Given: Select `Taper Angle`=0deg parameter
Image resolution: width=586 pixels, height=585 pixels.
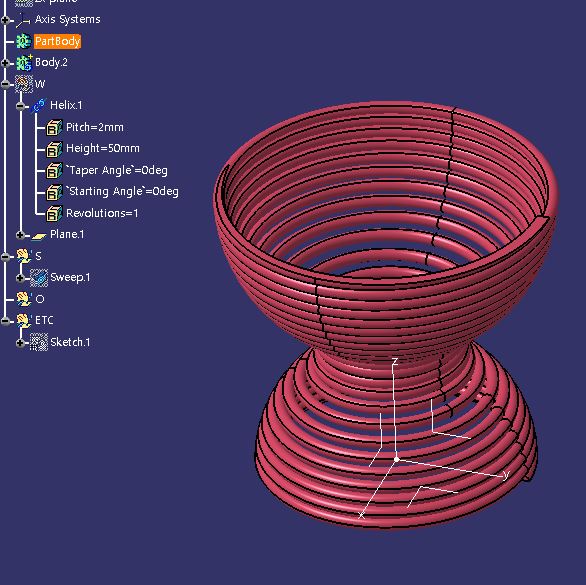Looking at the screenshot, I should point(117,170).
